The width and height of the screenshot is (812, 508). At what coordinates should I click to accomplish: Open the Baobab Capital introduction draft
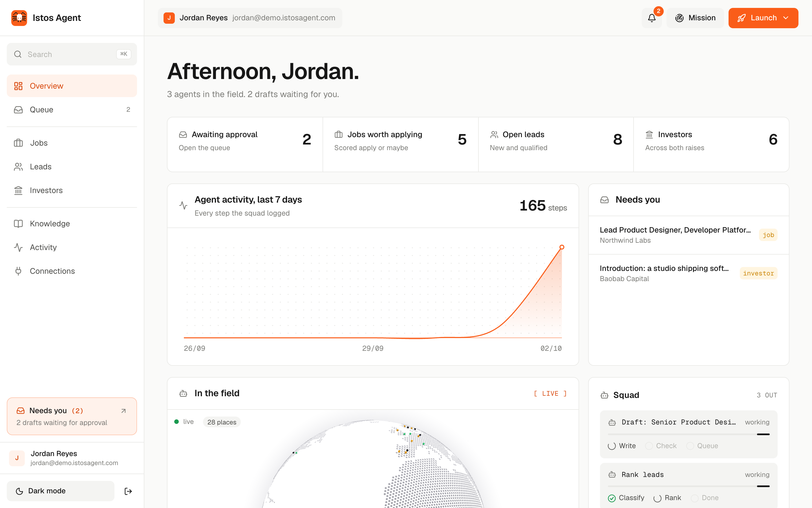click(689, 273)
